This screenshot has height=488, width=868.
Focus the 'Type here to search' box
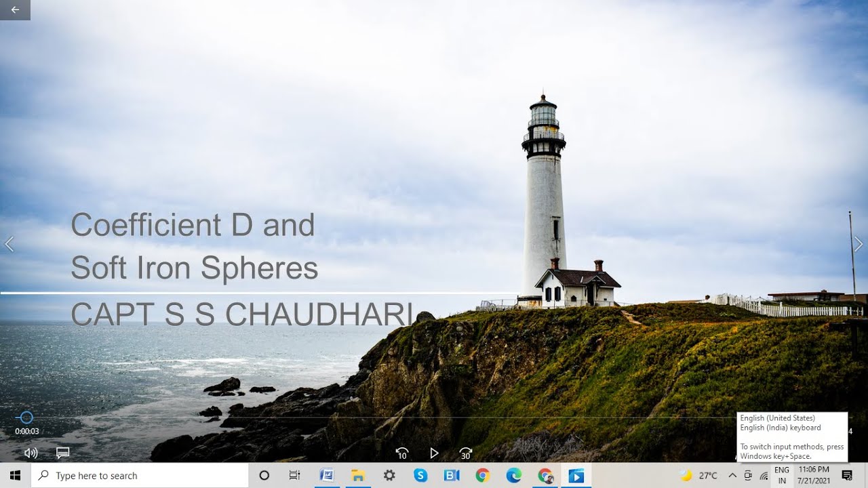pos(140,476)
